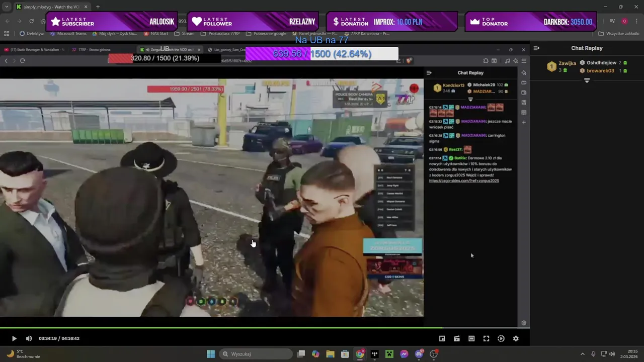Open the weather widget 5°C
This screenshot has width=644, height=362.
[x=22, y=354]
